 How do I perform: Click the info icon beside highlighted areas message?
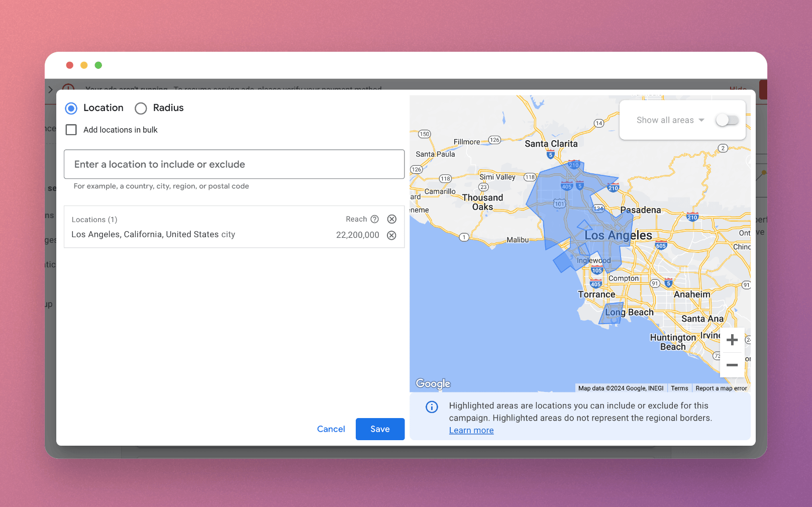(432, 407)
